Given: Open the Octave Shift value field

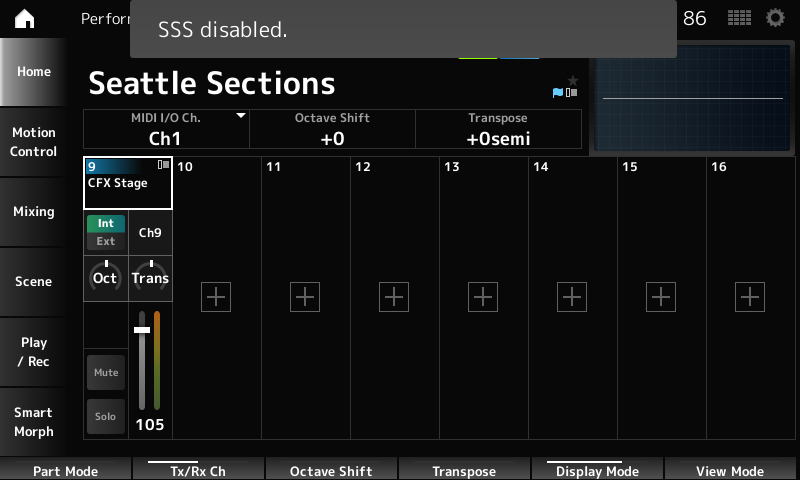Looking at the screenshot, I should [332, 129].
